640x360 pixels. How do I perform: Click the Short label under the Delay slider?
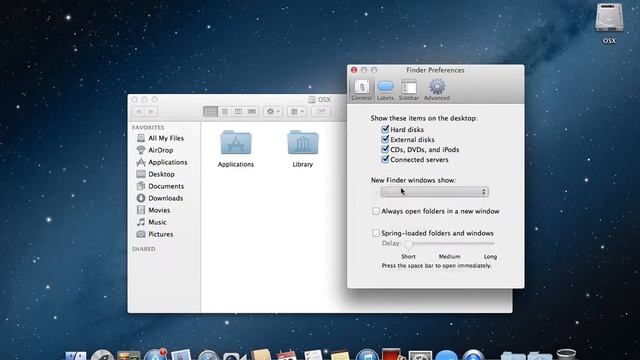(x=408, y=256)
